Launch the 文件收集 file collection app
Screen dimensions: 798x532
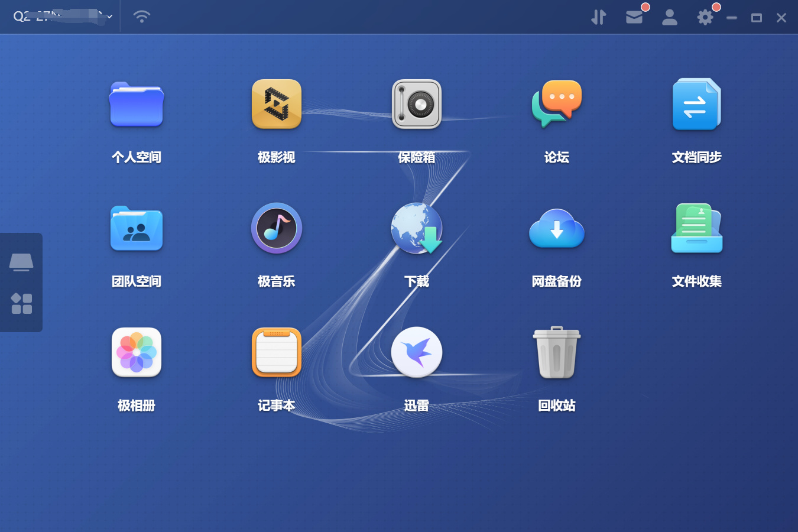(697, 229)
